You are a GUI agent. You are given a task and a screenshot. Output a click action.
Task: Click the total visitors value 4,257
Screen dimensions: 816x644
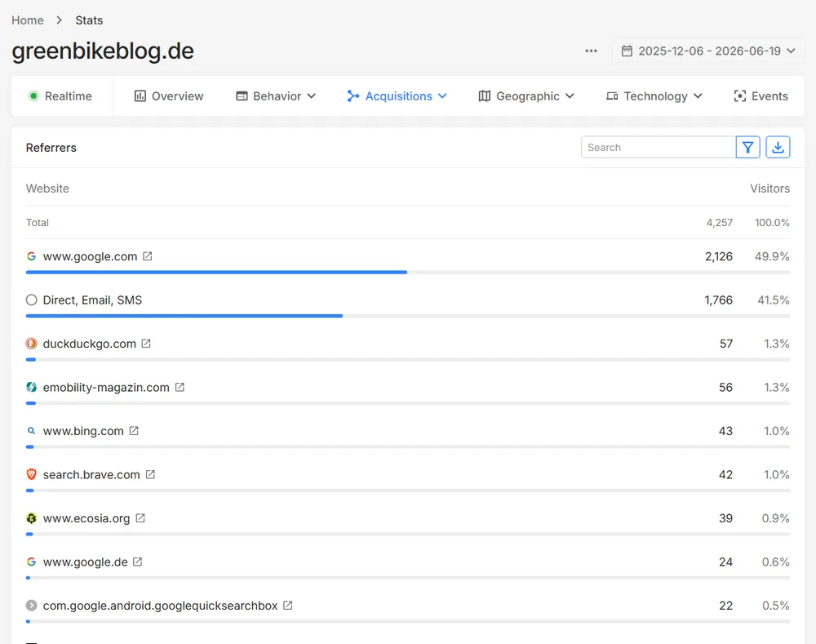(x=720, y=223)
